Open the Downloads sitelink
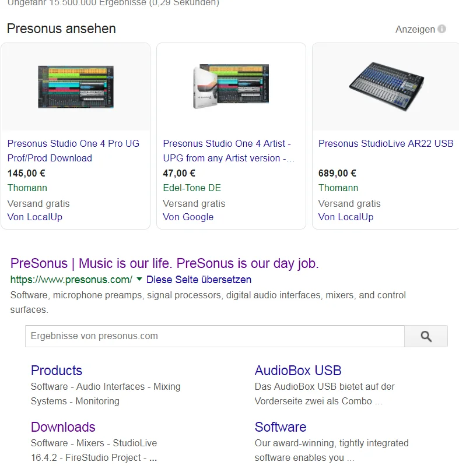The image size is (459, 476). coord(63,427)
